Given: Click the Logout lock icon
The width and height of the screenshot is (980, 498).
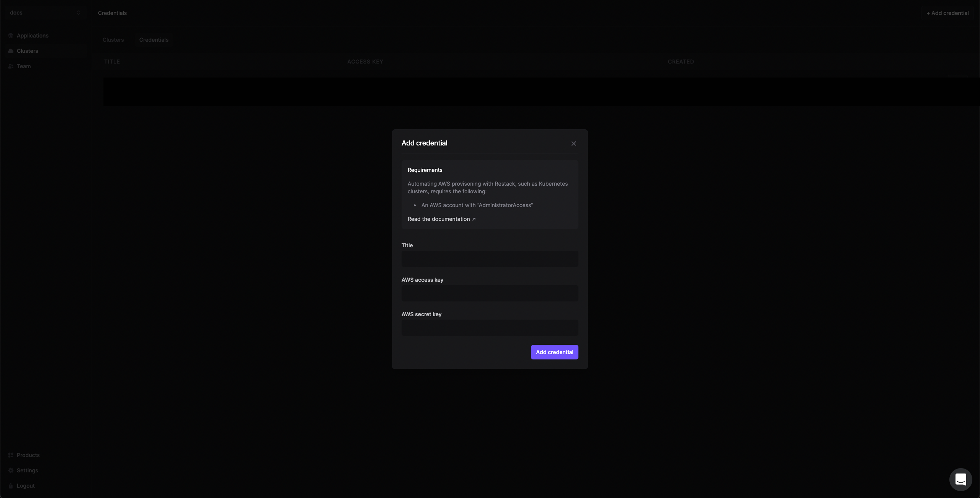Looking at the screenshot, I should point(11,486).
